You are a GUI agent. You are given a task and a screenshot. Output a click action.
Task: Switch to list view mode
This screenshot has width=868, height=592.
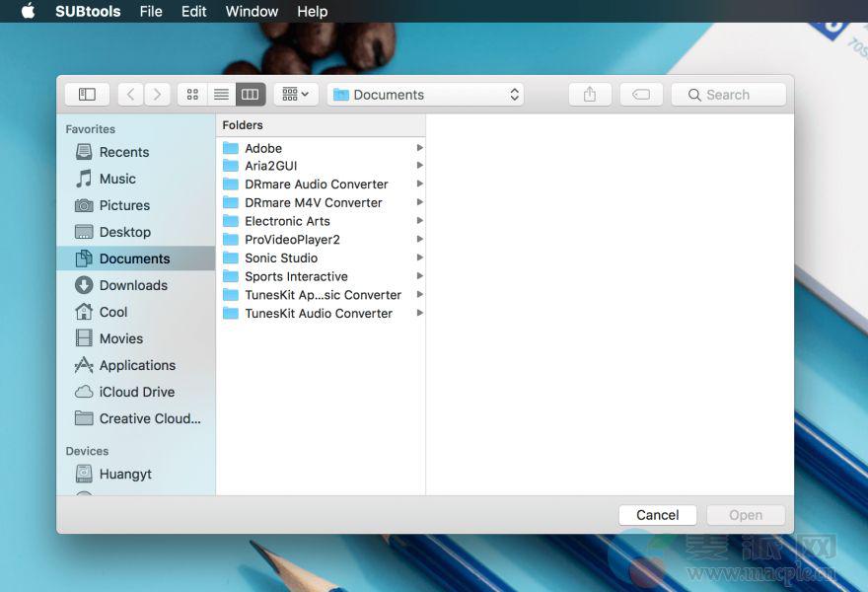pos(221,95)
